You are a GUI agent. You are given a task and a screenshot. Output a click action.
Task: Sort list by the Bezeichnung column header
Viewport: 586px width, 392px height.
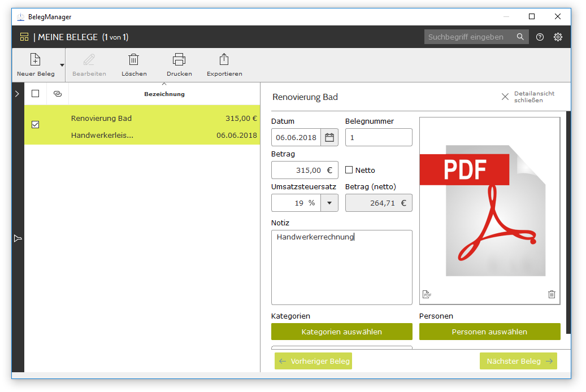click(164, 94)
